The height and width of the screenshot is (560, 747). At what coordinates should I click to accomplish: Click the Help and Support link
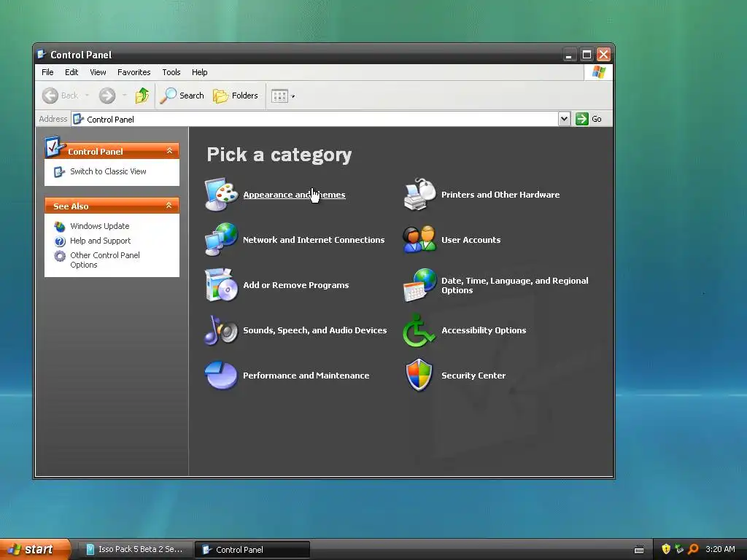click(x=100, y=241)
